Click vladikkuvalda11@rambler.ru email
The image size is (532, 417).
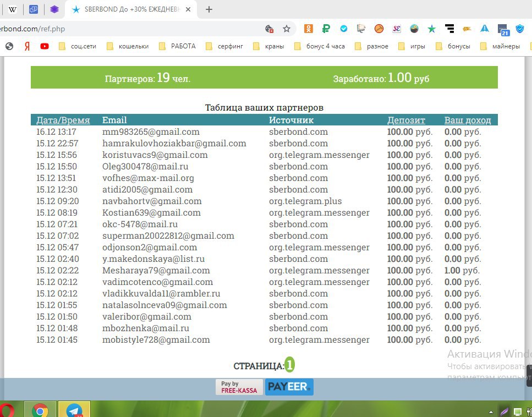click(161, 293)
